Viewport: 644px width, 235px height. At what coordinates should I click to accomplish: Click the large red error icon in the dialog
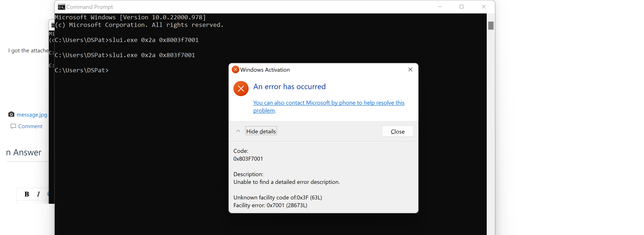click(241, 88)
